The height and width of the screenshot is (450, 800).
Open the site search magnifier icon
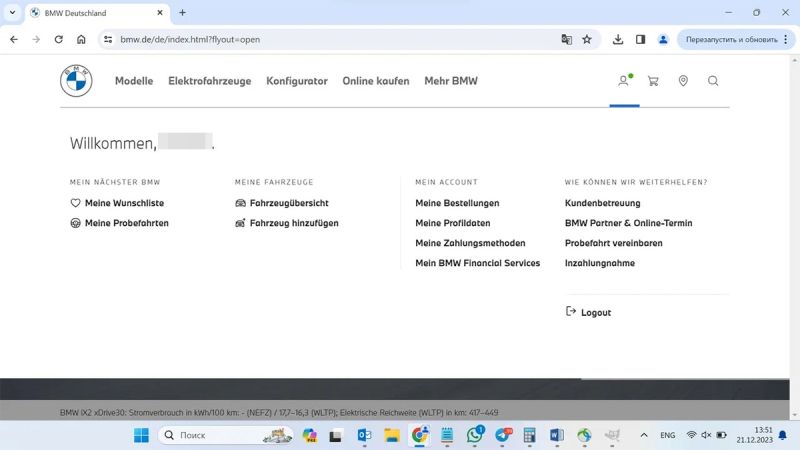(713, 81)
